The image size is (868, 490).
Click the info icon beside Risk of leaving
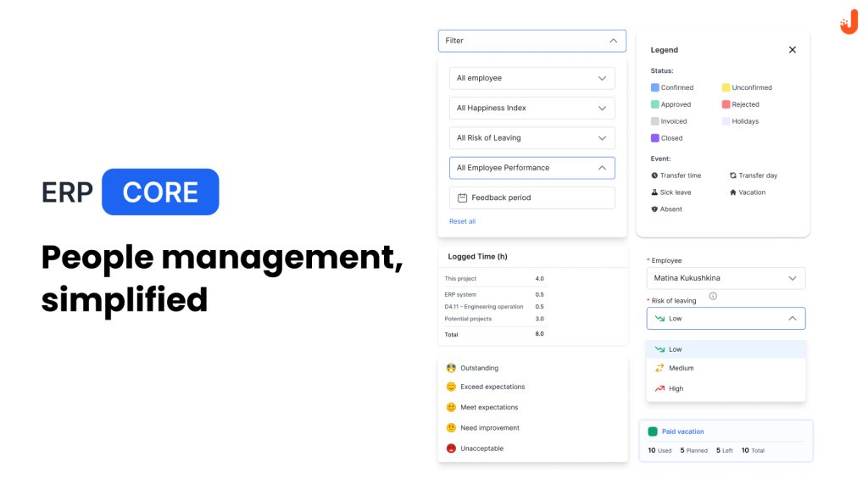713,296
